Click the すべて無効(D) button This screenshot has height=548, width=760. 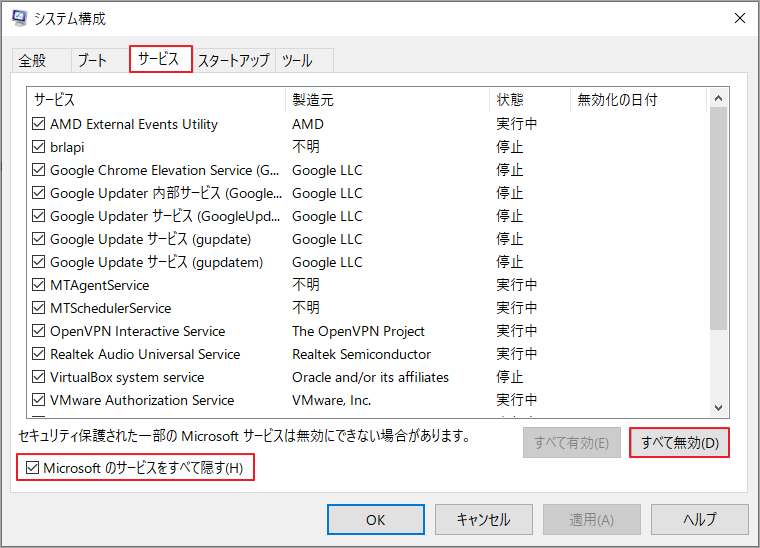[x=680, y=442]
